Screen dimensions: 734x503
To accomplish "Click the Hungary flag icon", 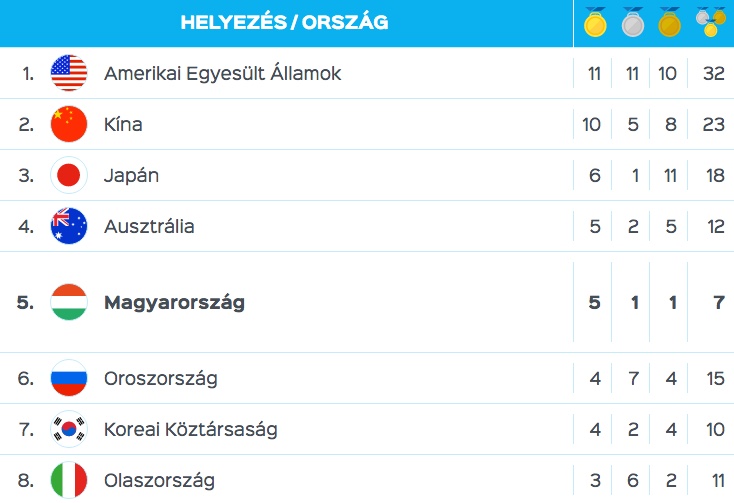I will pyautogui.click(x=69, y=302).
